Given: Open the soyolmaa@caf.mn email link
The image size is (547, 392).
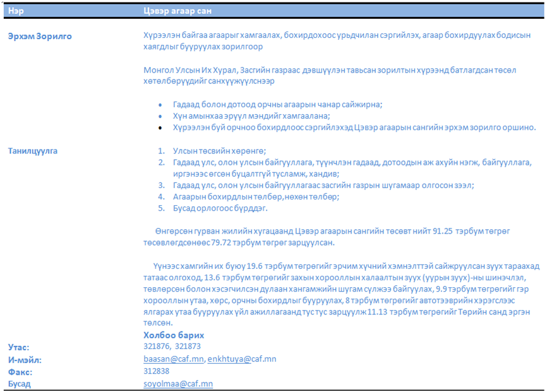Looking at the screenshot, I should tap(178, 384).
